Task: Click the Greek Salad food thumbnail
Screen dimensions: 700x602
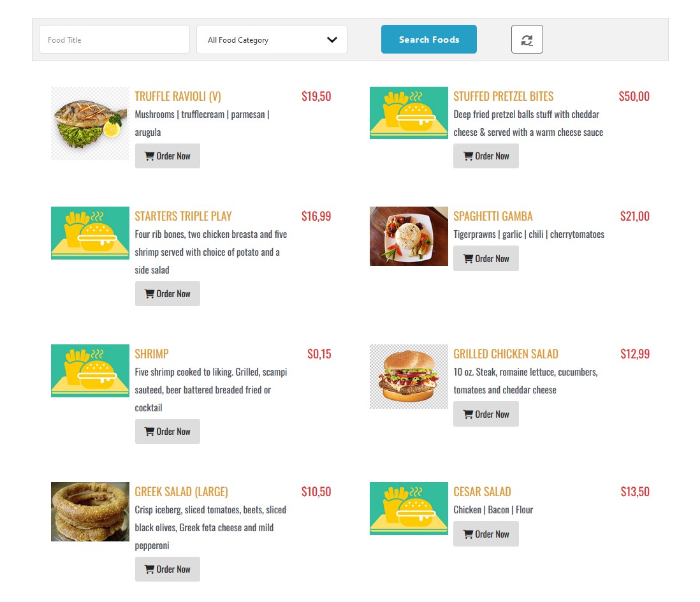Action: pos(90,511)
